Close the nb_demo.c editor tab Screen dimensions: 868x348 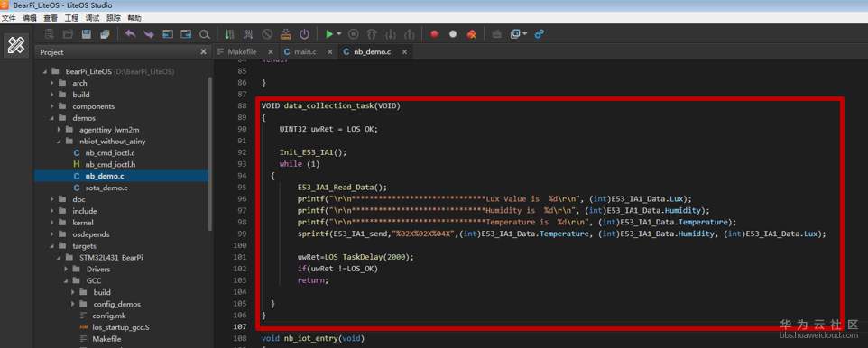pyautogui.click(x=404, y=51)
